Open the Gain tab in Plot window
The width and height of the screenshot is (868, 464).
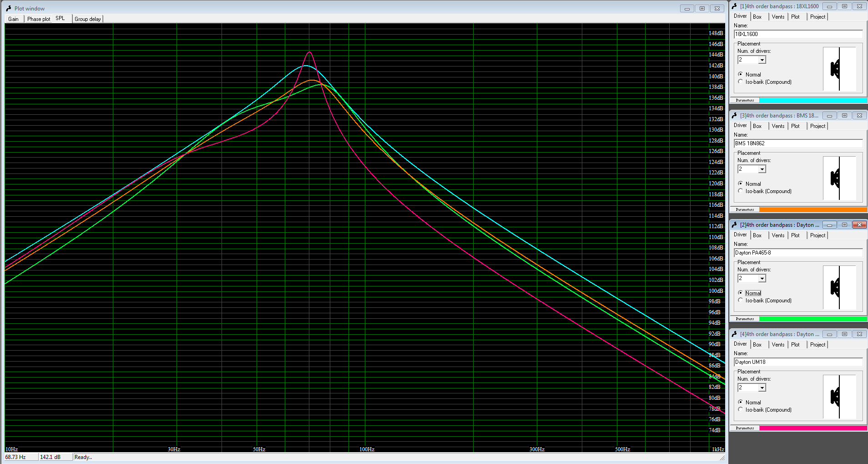click(x=14, y=19)
